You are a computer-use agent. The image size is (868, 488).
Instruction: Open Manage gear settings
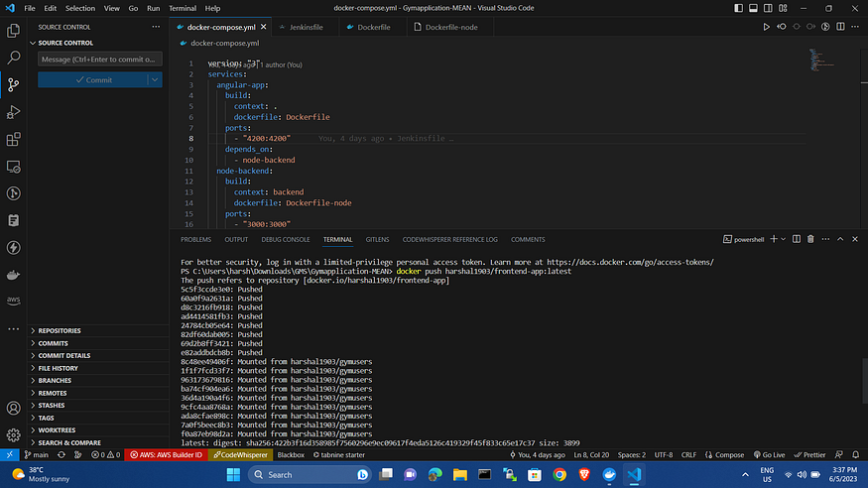(x=13, y=435)
